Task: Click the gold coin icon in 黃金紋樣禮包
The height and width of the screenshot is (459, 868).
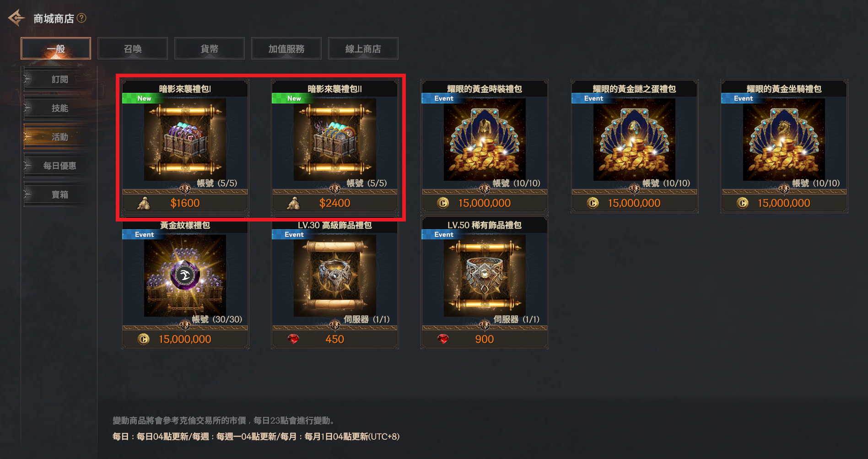Action: pyautogui.click(x=144, y=339)
